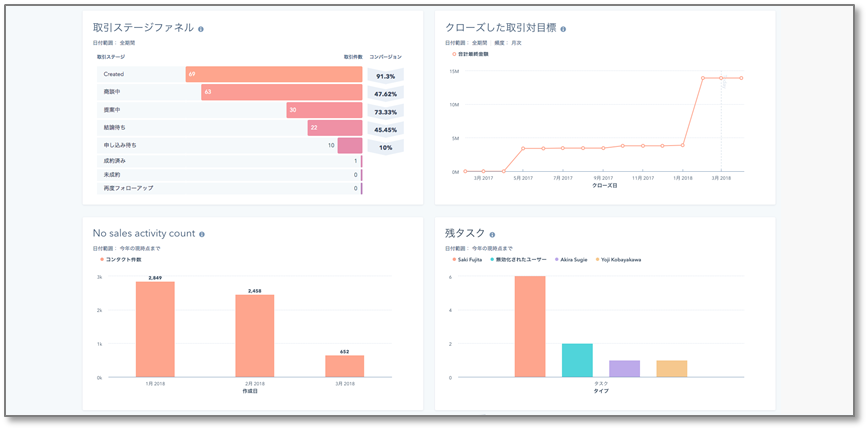Click the Created stage label
This screenshot has width=868, height=437.
[114, 74]
